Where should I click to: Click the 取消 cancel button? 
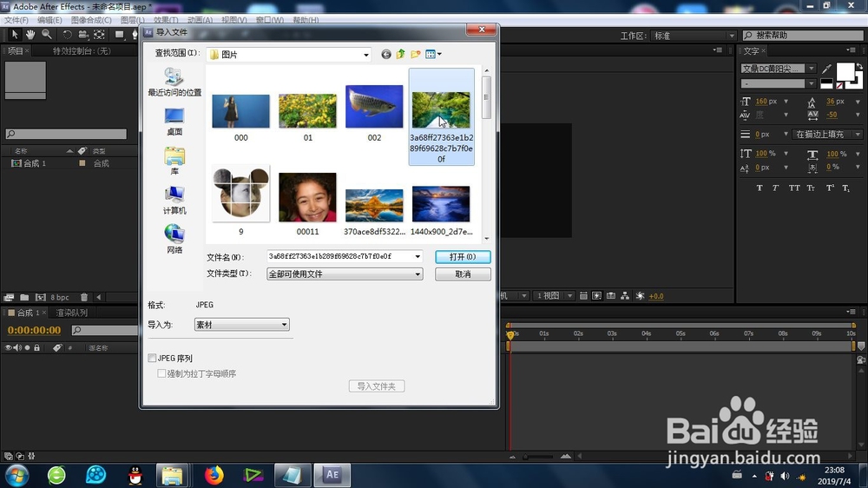[463, 274]
